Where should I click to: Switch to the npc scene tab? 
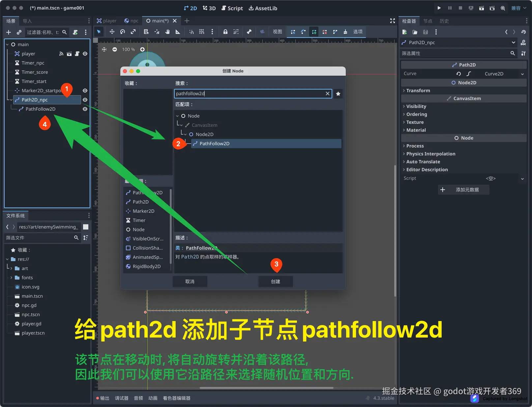tap(131, 21)
